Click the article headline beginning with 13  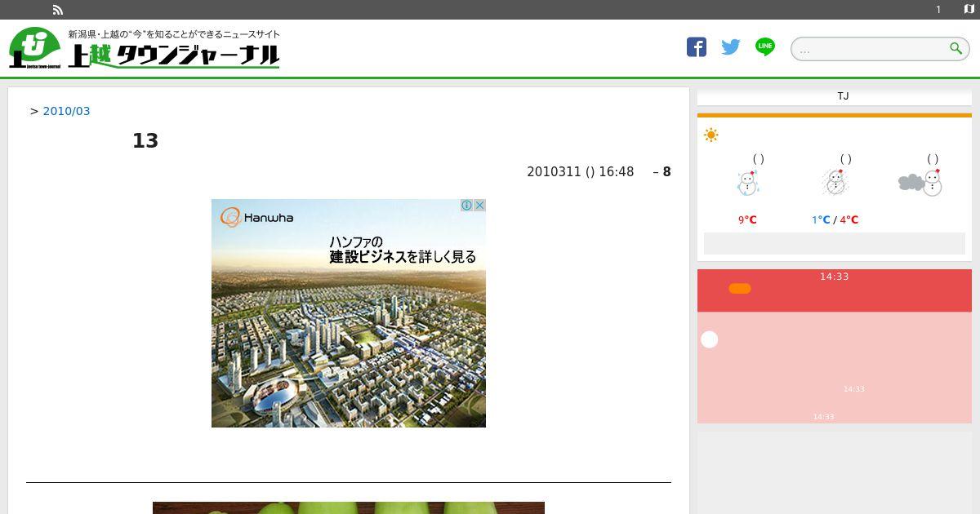click(x=145, y=140)
